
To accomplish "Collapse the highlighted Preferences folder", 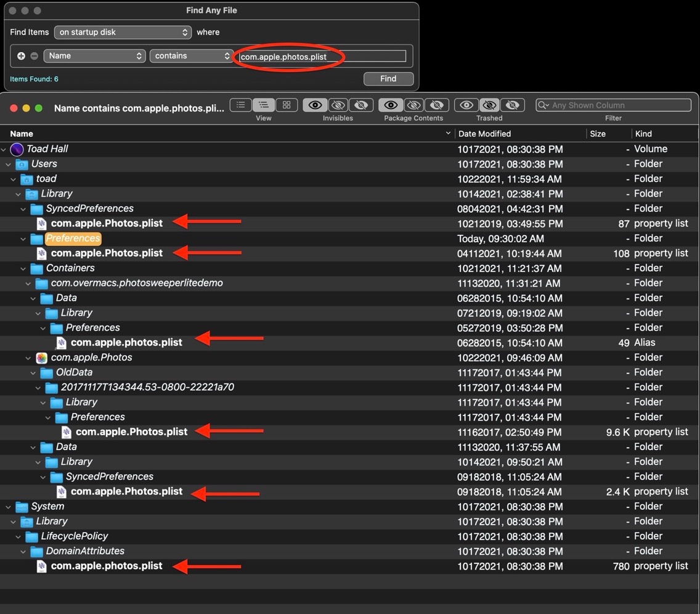I will [23, 239].
